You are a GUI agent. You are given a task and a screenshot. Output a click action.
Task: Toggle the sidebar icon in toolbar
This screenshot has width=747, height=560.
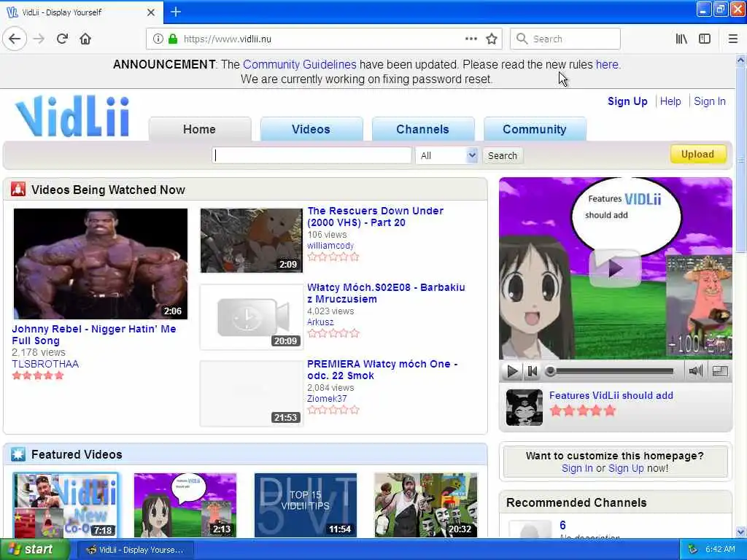pyautogui.click(x=705, y=39)
